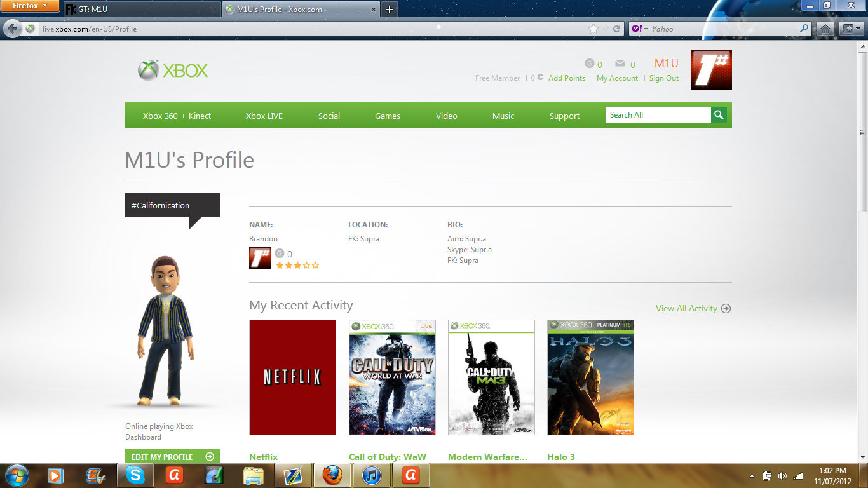Click the Xbox logo in the header
868x488 pixels.
(173, 70)
